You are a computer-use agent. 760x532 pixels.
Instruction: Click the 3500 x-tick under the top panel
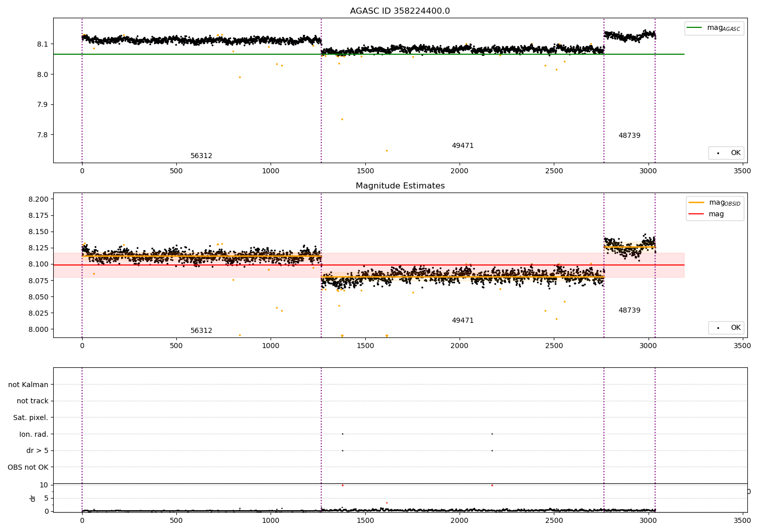[x=742, y=171]
